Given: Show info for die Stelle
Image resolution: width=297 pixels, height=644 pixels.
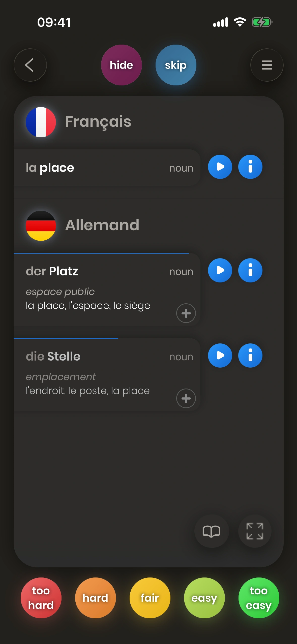Looking at the screenshot, I should point(250,356).
